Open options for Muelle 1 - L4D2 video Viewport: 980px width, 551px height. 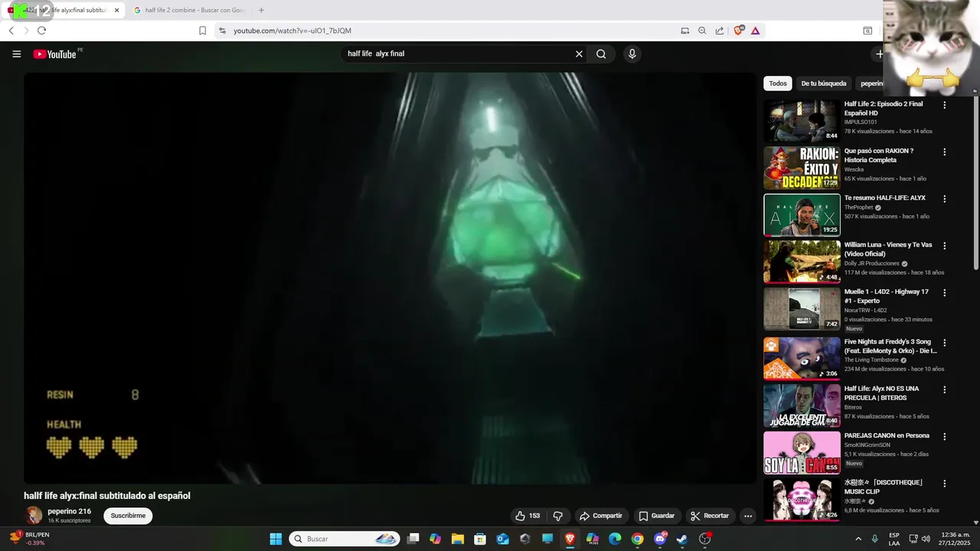pos(944,293)
